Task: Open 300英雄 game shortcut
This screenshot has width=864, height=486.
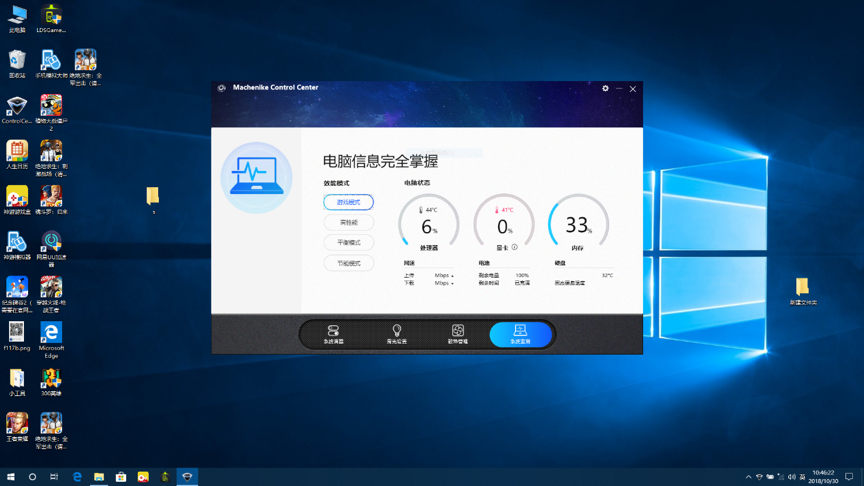Action: 51,382
